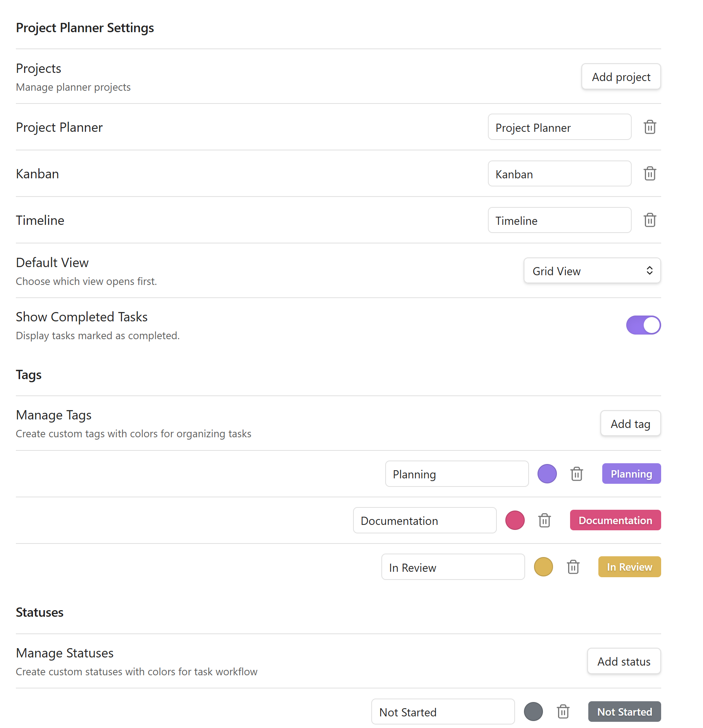Image resolution: width=703 pixels, height=728 pixels.
Task: Click the pink Documentation color swatch
Action: coord(515,520)
